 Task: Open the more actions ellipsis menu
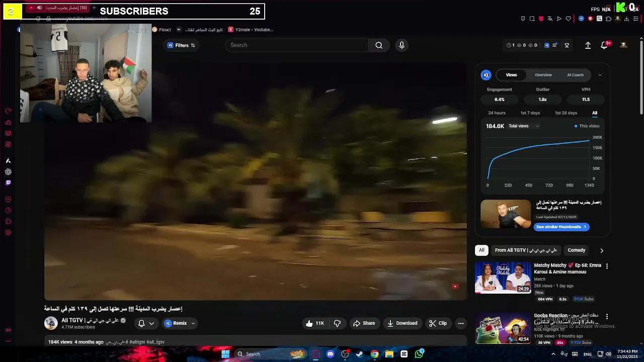(460, 323)
